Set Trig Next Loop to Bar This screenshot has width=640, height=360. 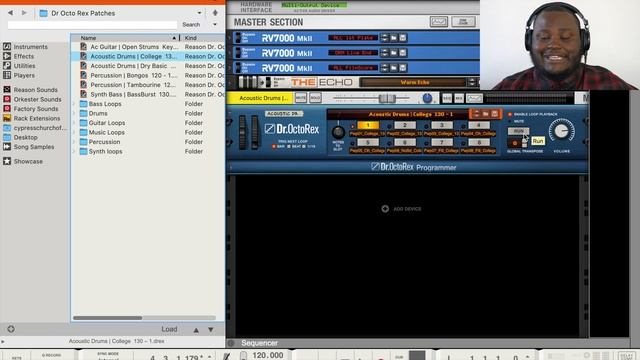tap(274, 146)
